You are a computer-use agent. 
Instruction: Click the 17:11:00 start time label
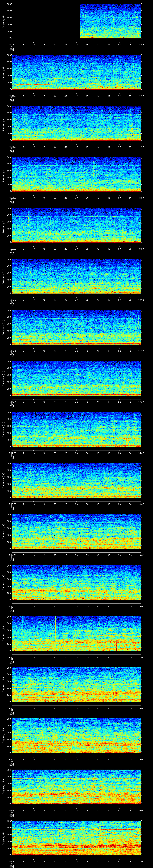[x=12, y=402]
